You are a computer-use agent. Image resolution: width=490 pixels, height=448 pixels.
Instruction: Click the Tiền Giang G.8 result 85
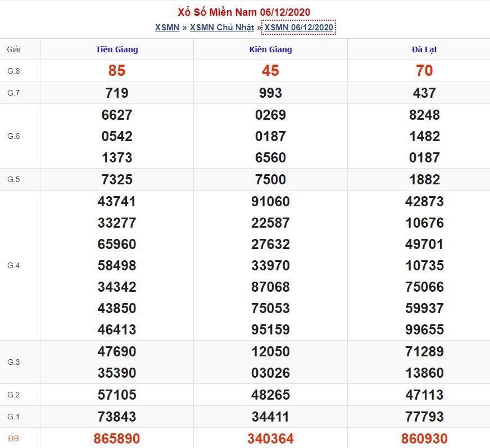(x=117, y=71)
